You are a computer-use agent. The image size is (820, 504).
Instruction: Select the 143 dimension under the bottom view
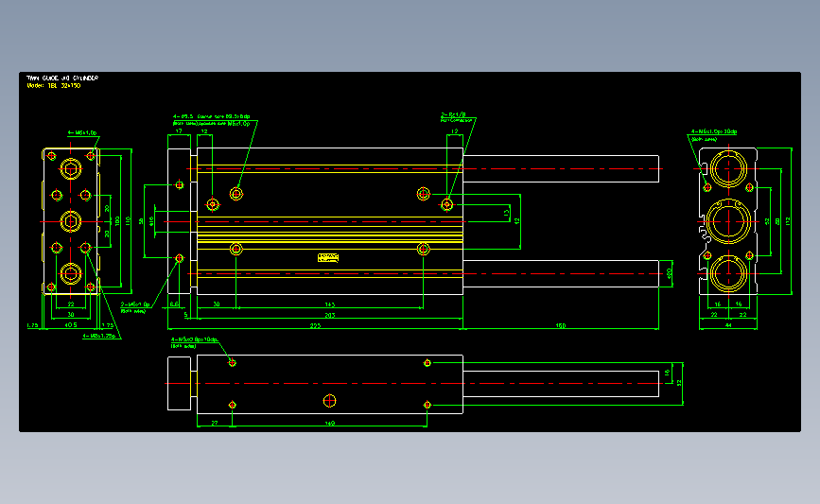[x=329, y=423]
